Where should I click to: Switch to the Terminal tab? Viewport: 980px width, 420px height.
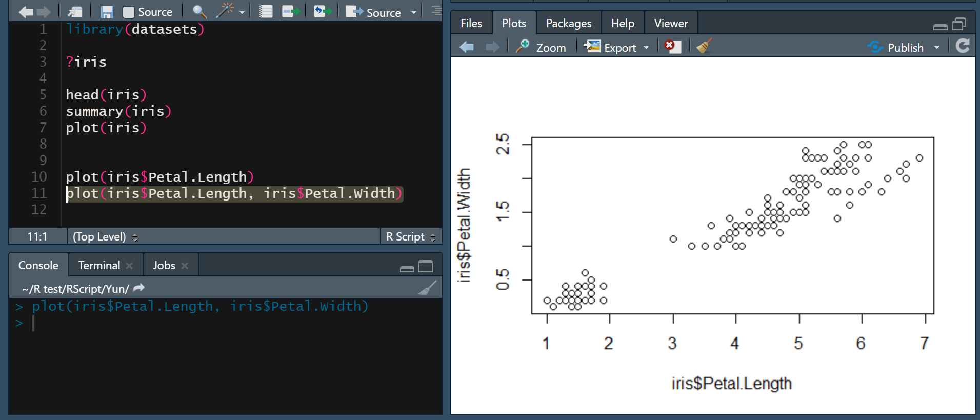click(99, 265)
